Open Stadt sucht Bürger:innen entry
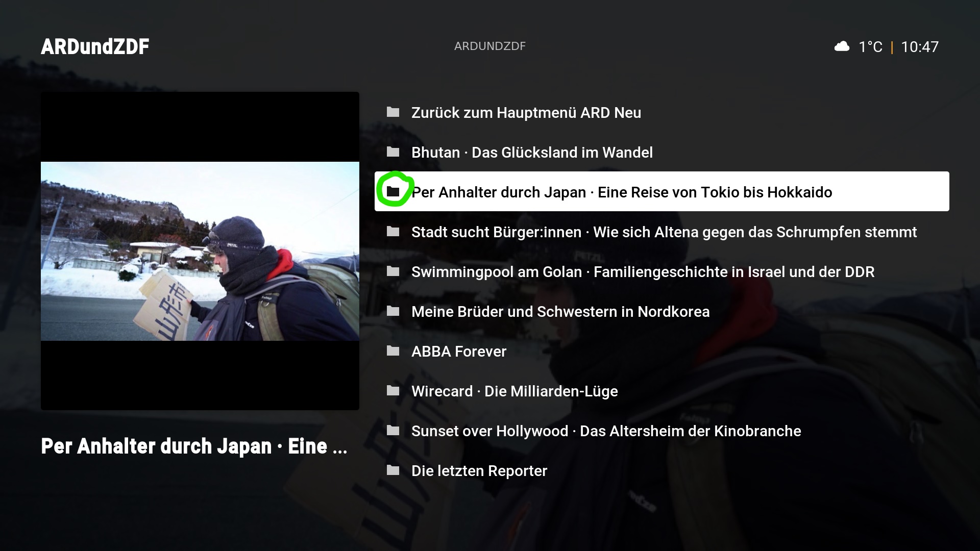The height and width of the screenshot is (551, 980). 662,232
